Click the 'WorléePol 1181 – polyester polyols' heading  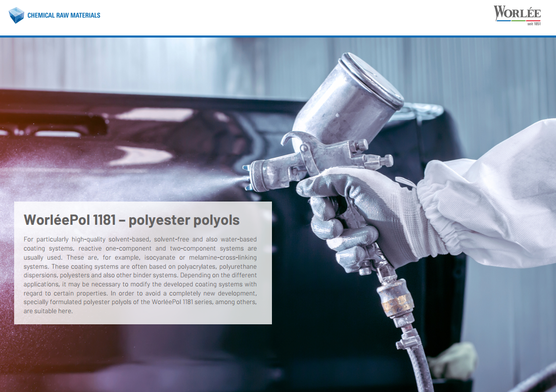[x=131, y=220]
